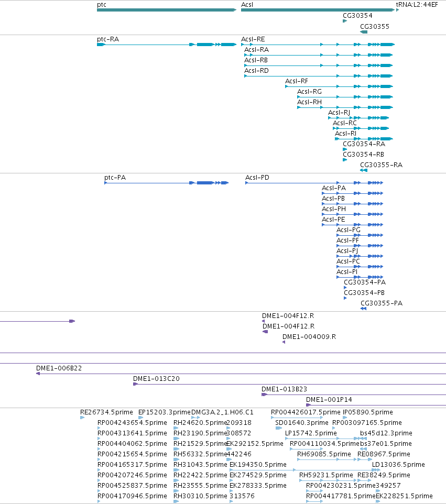Open the RH59231.5prime EST label
This screenshot has height=504, width=446.
pos(326,475)
